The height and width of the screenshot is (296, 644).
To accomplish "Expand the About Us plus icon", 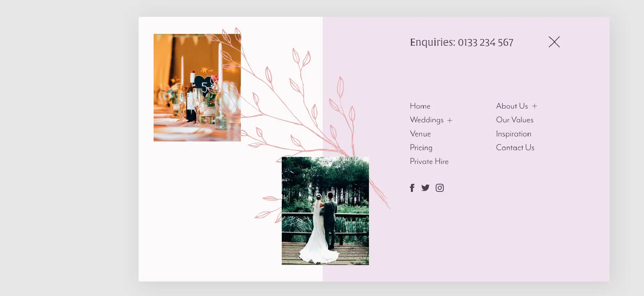I will coord(535,106).
